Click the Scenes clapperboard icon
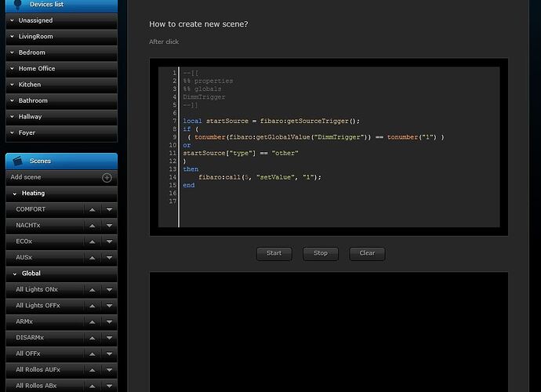 [18, 161]
